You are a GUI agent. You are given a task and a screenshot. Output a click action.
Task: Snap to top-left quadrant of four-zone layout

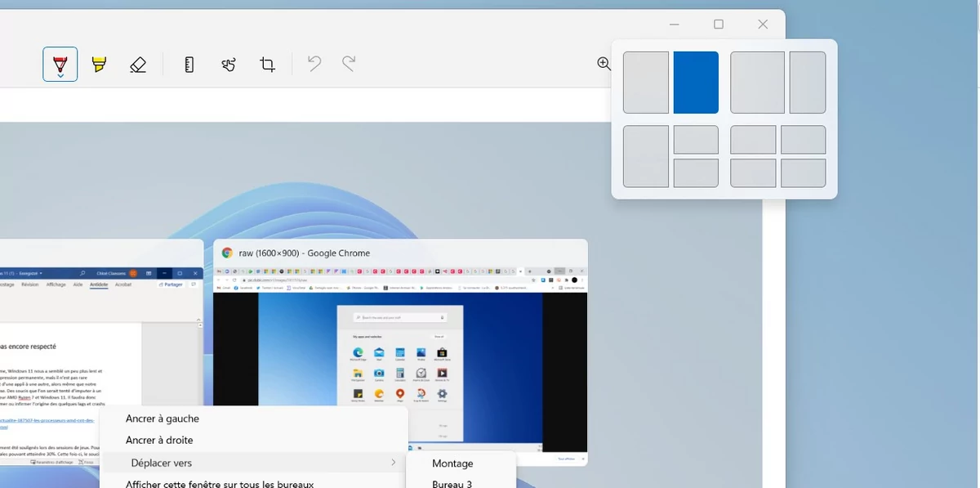[x=753, y=140]
